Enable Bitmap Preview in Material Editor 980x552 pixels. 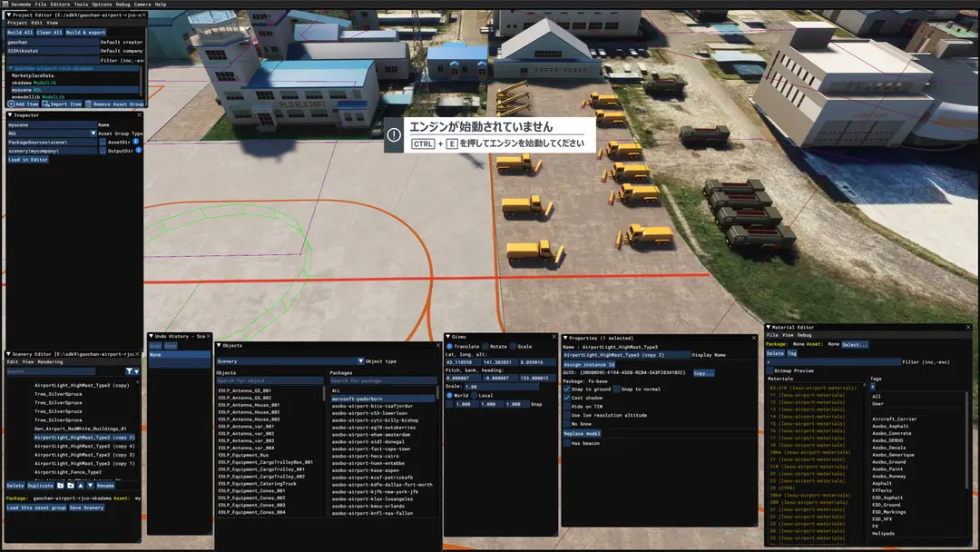click(x=770, y=370)
